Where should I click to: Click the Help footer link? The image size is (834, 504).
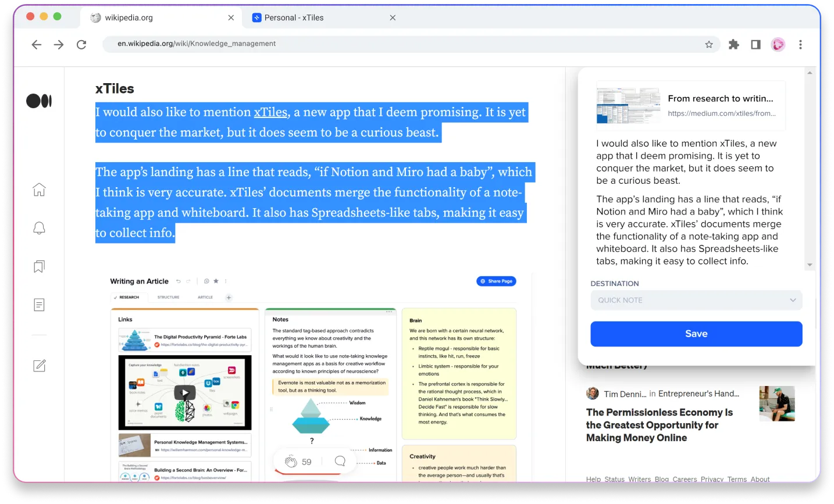tap(593, 479)
